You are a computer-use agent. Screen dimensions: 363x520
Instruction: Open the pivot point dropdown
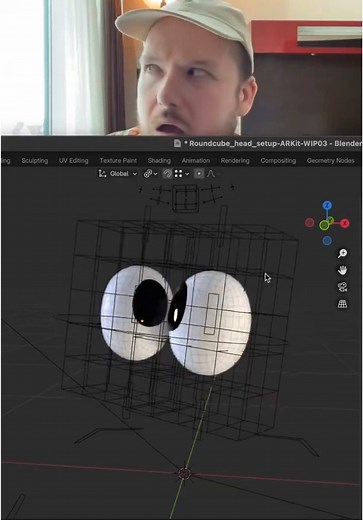click(150, 174)
